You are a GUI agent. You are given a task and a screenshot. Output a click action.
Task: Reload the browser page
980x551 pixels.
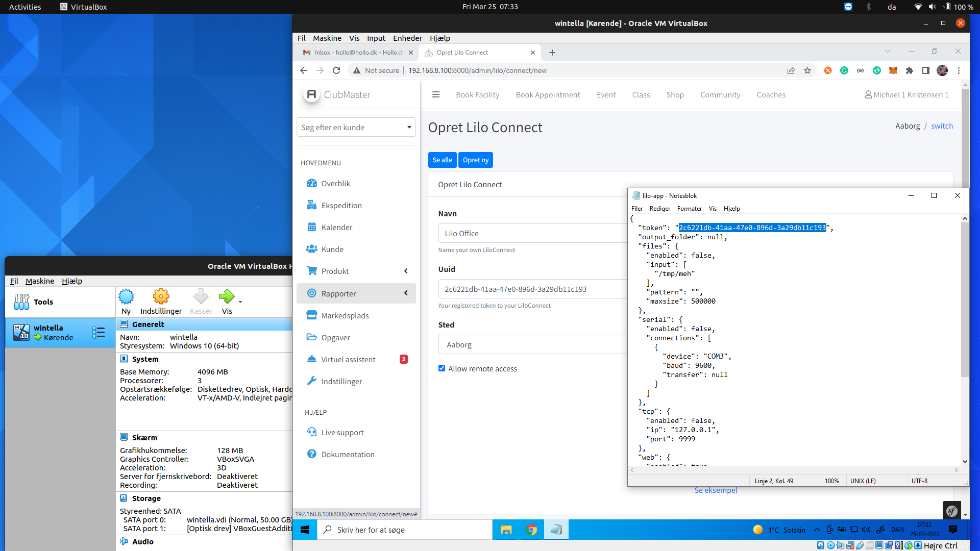(x=336, y=71)
